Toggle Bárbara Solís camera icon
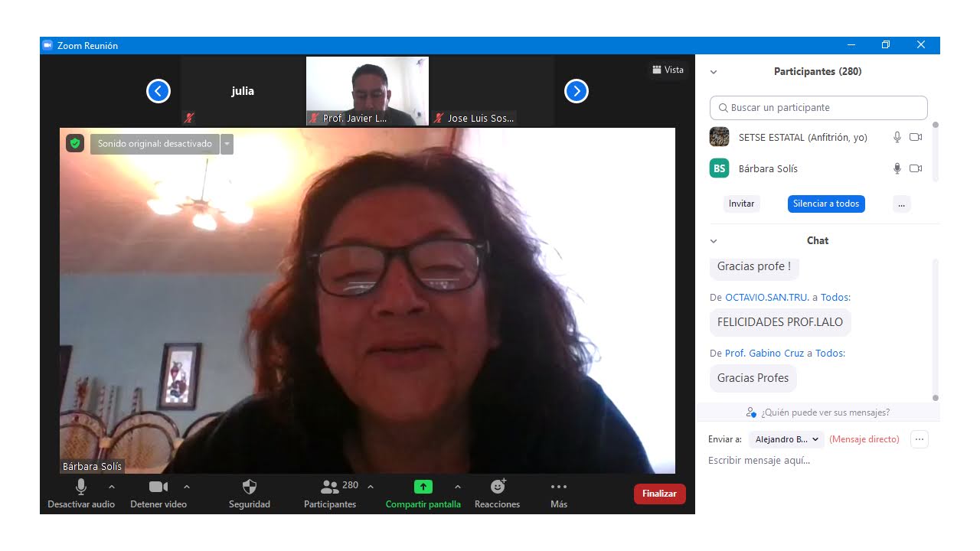 pyautogui.click(x=916, y=168)
